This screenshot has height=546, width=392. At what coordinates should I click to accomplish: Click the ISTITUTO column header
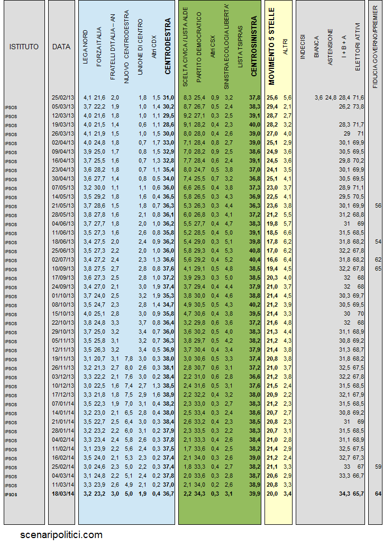(24, 47)
